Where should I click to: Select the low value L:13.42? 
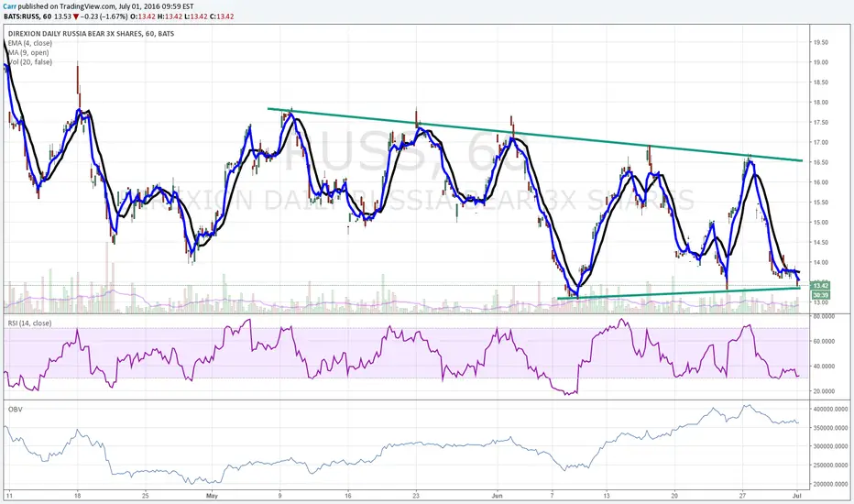tap(195, 16)
